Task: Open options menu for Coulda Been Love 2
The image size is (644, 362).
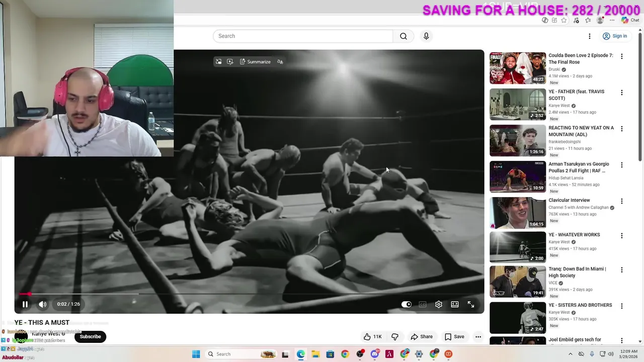Action: [x=622, y=56]
